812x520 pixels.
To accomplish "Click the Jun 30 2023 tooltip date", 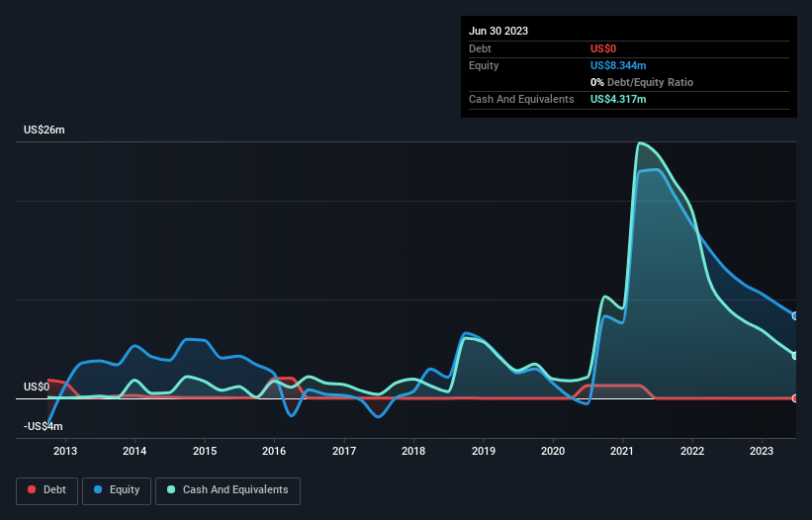I will coord(498,31).
